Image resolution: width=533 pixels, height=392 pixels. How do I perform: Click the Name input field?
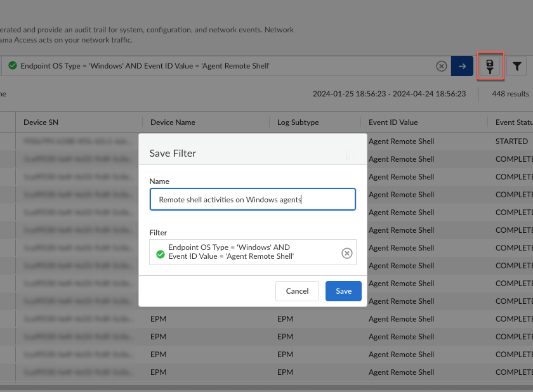[253, 199]
